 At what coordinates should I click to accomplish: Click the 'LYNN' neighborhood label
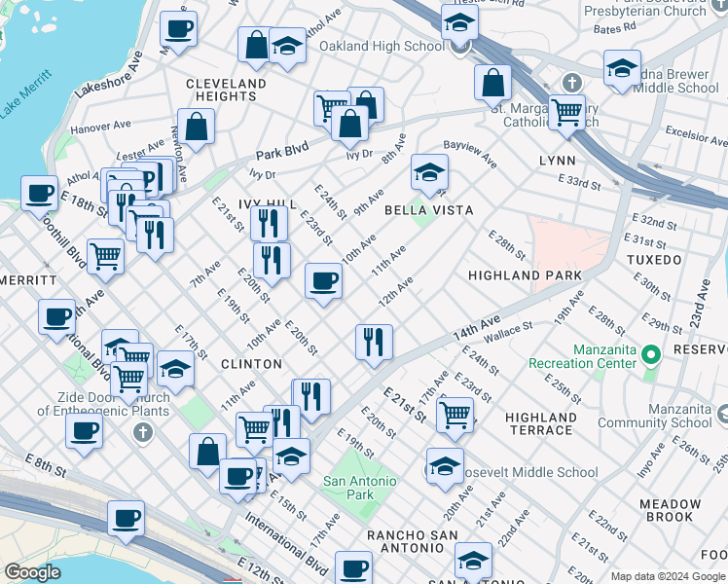tap(558, 162)
